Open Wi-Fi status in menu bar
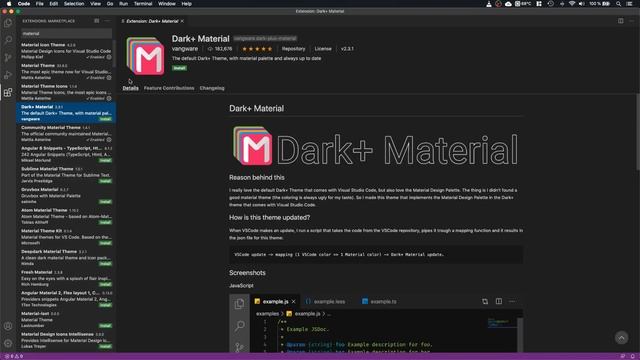 coord(572,4)
